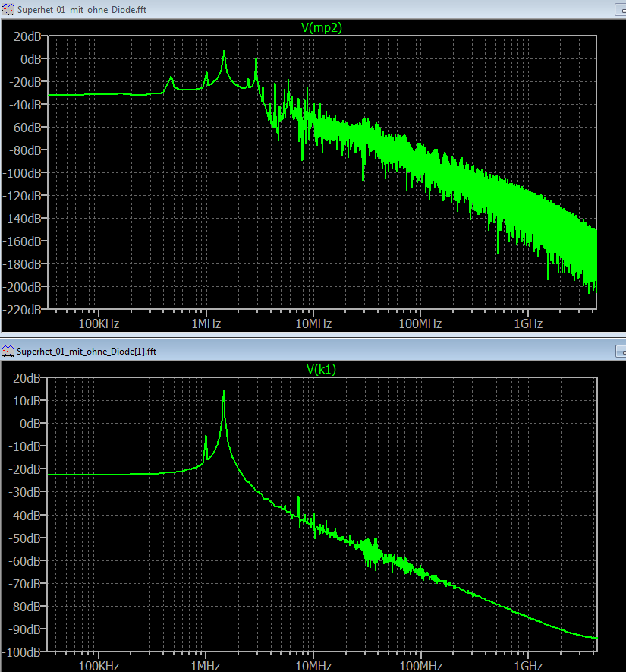Click the 1MHz label on V(mp2) frequency axis

click(206, 323)
